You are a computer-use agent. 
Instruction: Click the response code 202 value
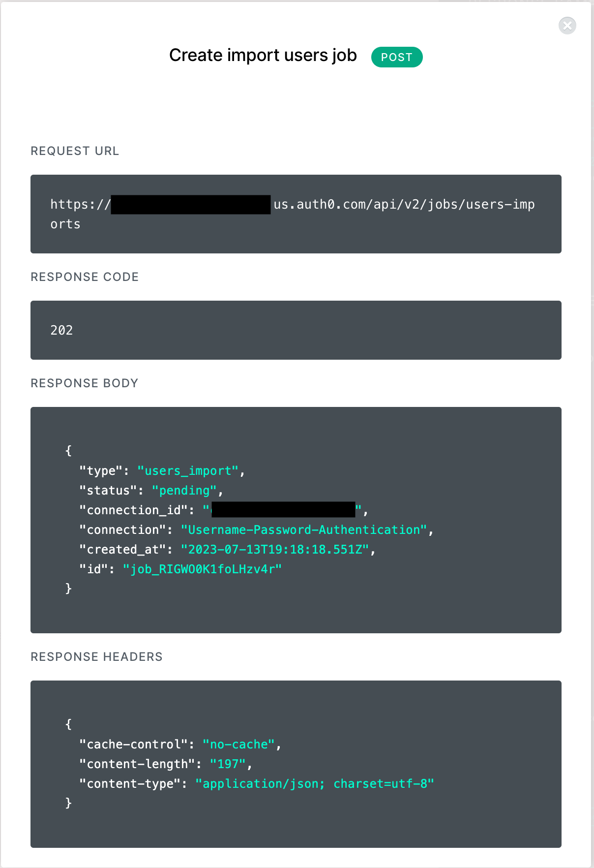pyautogui.click(x=61, y=330)
